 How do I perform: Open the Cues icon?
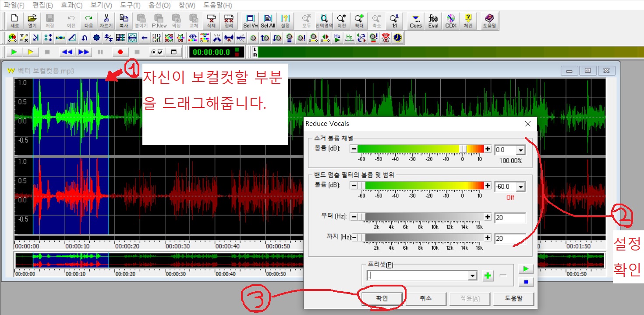(416, 20)
